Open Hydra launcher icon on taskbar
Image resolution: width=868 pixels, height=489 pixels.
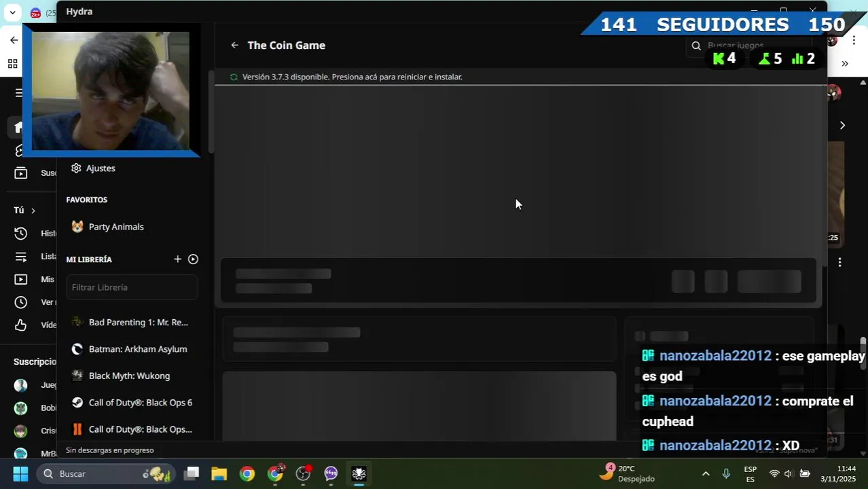click(x=359, y=474)
